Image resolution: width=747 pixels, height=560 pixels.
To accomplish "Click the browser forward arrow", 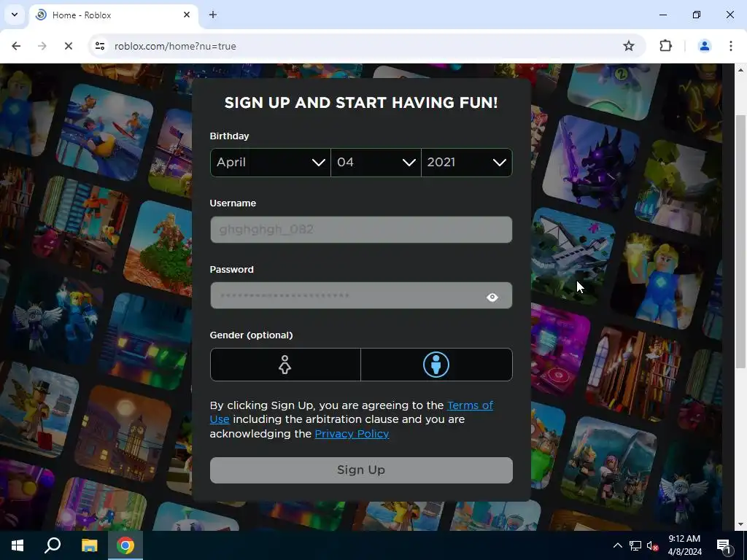I will (42, 46).
